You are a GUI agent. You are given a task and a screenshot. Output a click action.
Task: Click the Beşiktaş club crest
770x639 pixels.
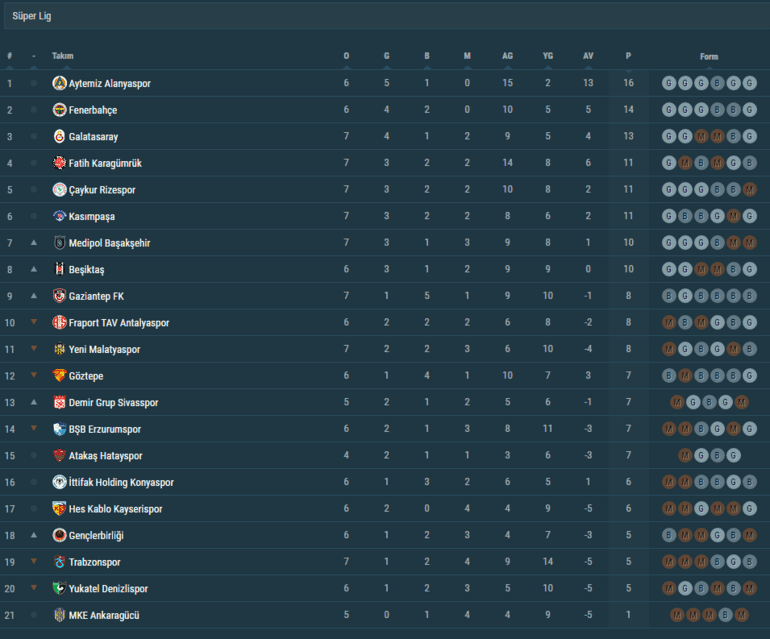59,270
